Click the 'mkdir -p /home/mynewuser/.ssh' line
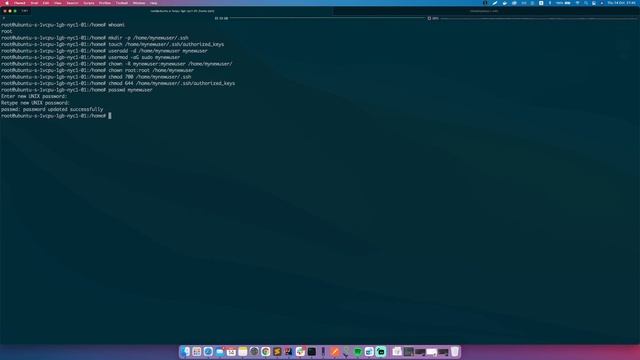This screenshot has width=640, height=360. 95,38
